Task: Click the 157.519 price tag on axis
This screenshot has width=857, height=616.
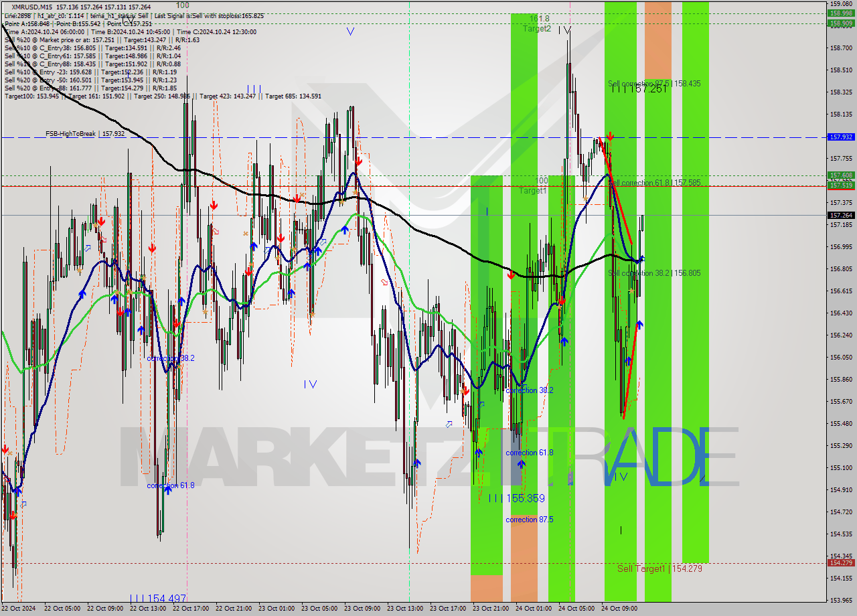Action: (841, 185)
